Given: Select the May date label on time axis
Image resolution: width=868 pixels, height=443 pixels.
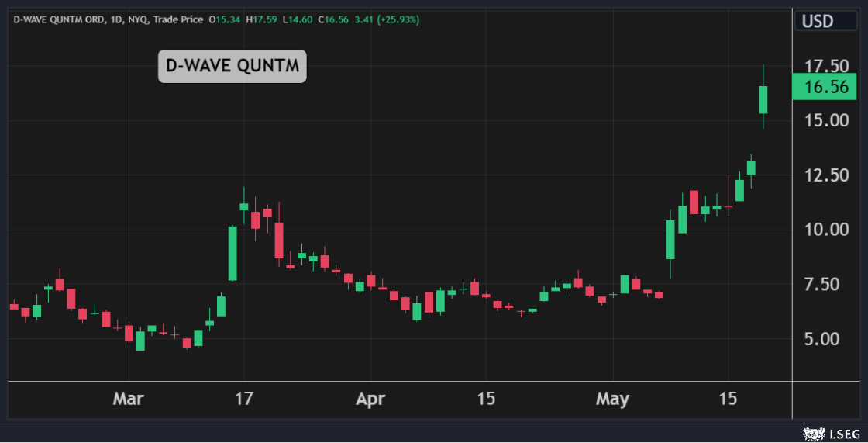Looking at the screenshot, I should (x=613, y=400).
